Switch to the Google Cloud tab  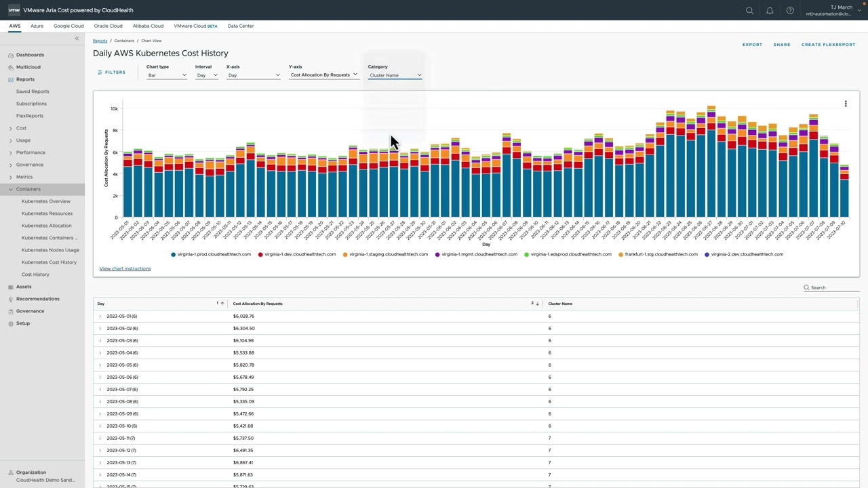pyautogui.click(x=68, y=26)
